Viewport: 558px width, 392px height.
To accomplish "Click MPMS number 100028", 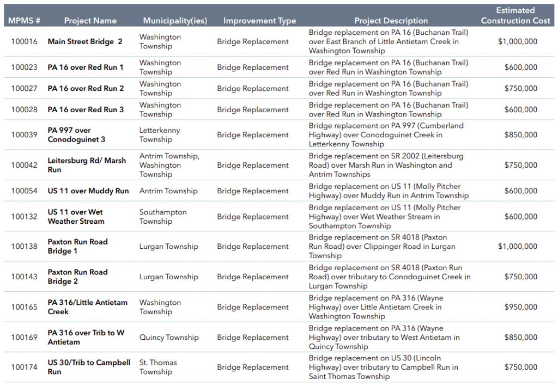I will [x=24, y=109].
